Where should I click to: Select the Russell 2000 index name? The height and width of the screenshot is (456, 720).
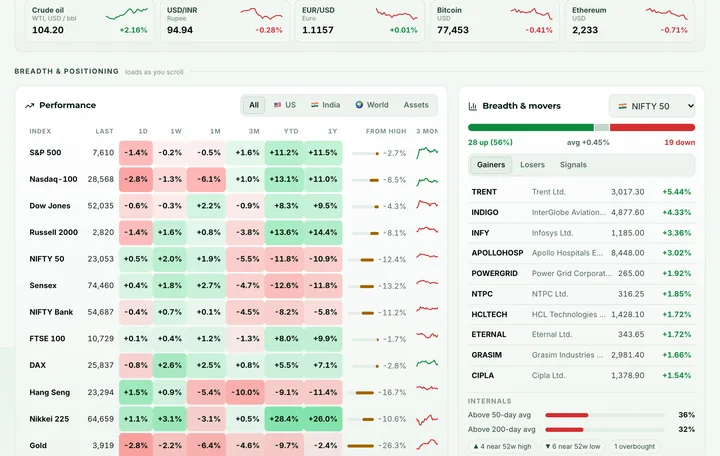[x=53, y=232]
